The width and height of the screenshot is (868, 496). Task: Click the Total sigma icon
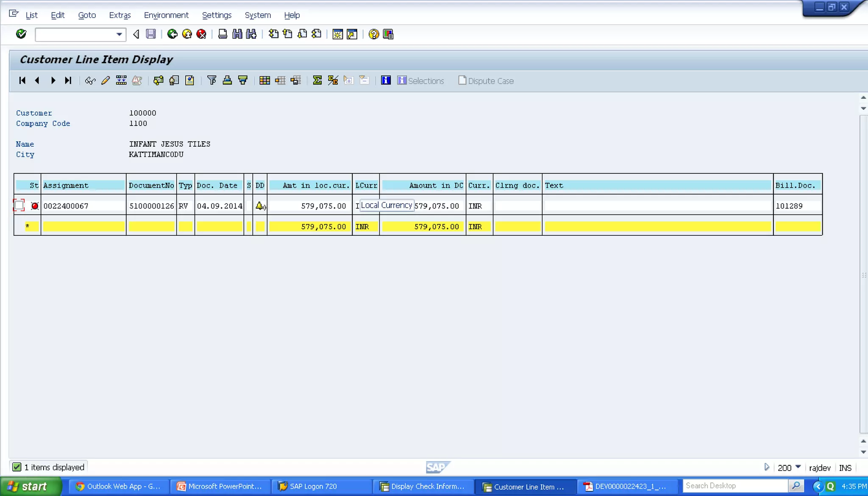317,81
